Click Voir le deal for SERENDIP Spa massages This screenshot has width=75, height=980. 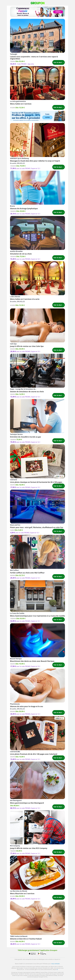coord(58,167)
